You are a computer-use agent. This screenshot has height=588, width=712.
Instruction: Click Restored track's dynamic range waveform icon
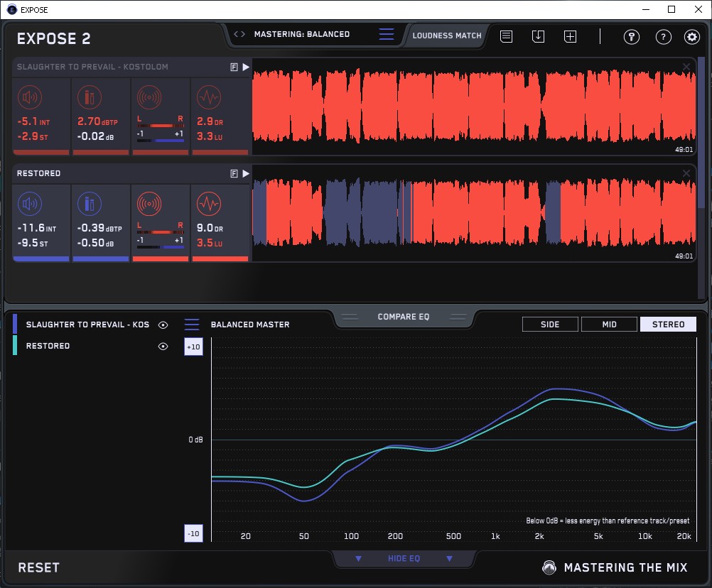(207, 205)
